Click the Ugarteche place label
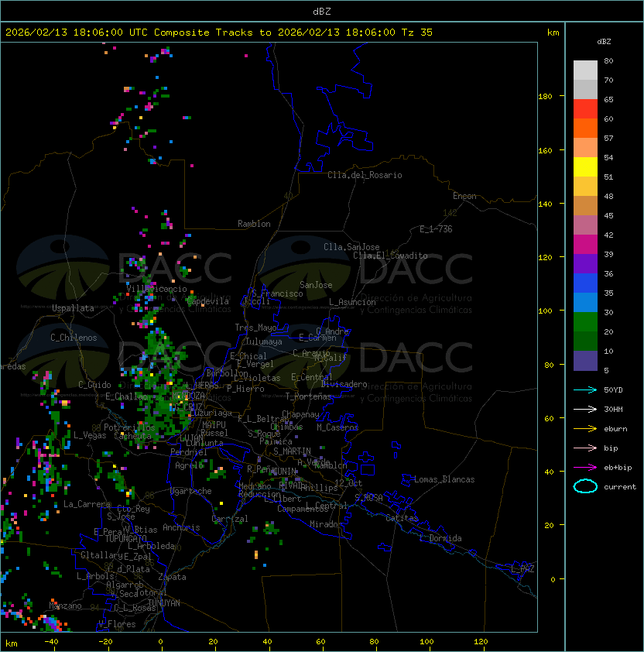 (191, 491)
